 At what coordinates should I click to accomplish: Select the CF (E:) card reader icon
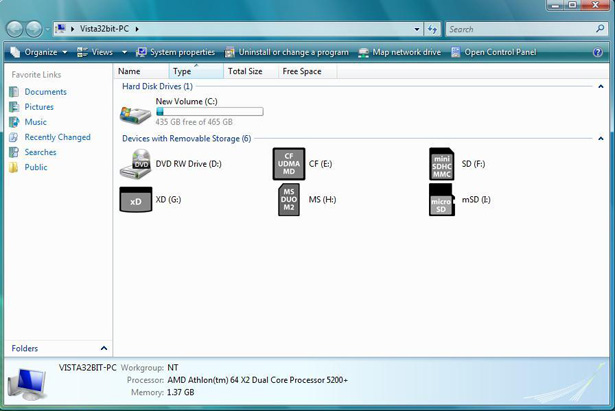tap(289, 164)
